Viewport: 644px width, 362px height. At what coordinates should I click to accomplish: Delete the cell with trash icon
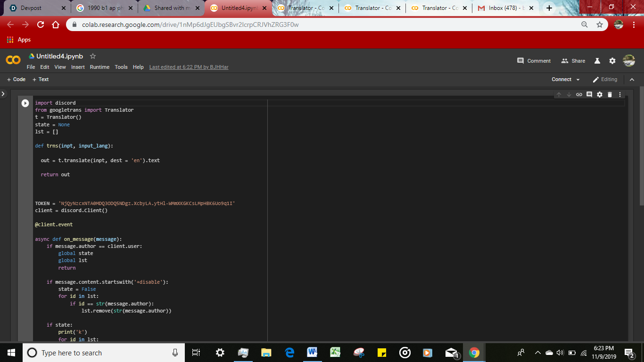click(610, 95)
